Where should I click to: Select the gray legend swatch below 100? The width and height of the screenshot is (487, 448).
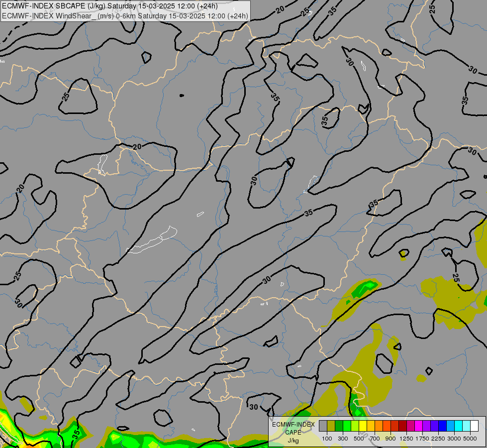(323, 426)
